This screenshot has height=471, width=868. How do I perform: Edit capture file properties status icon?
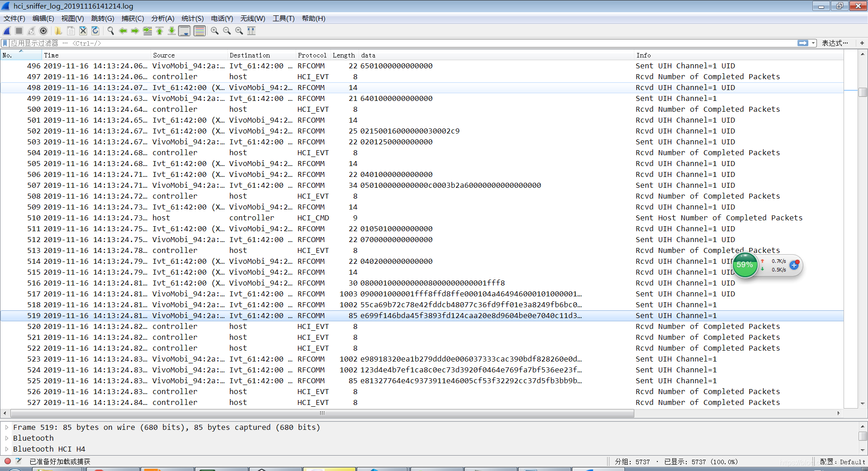pyautogui.click(x=19, y=461)
